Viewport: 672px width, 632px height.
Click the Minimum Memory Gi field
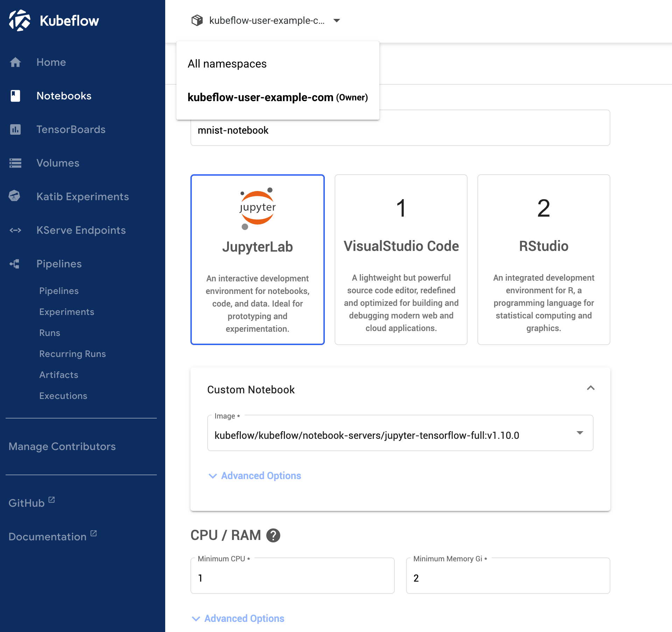pos(508,576)
